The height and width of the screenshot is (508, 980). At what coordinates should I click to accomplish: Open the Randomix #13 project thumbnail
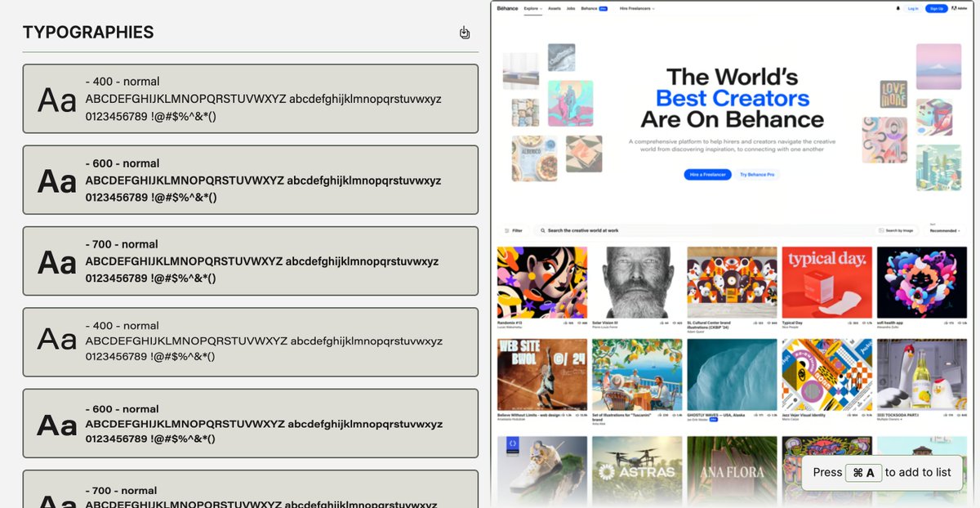(542, 283)
